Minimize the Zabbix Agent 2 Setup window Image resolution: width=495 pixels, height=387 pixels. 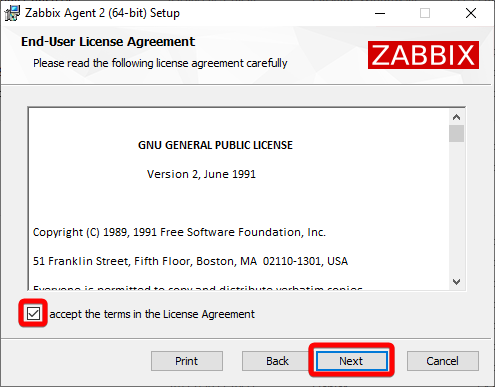[380, 13]
